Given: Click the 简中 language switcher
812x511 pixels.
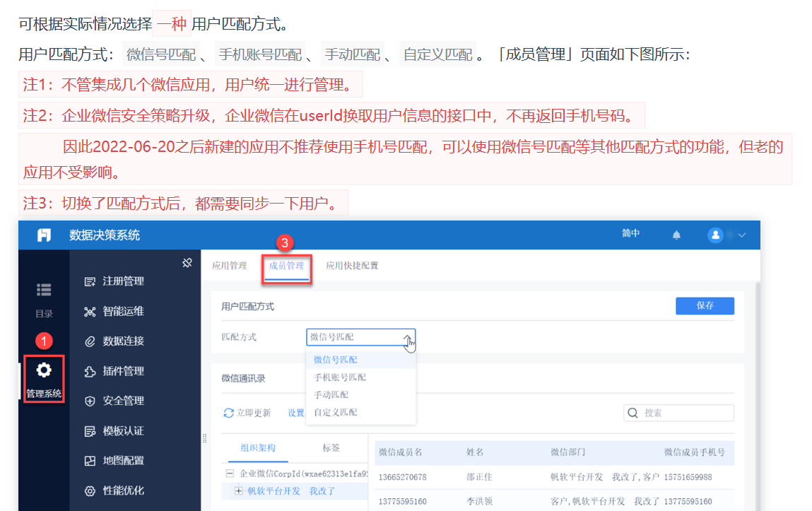Looking at the screenshot, I should pyautogui.click(x=631, y=233).
